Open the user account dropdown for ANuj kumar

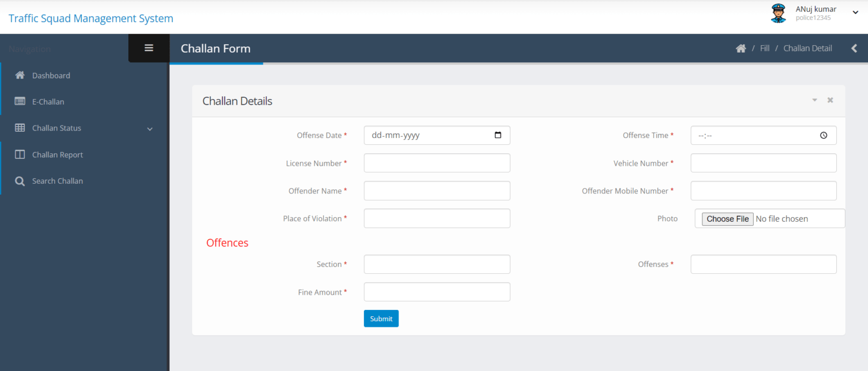(854, 11)
